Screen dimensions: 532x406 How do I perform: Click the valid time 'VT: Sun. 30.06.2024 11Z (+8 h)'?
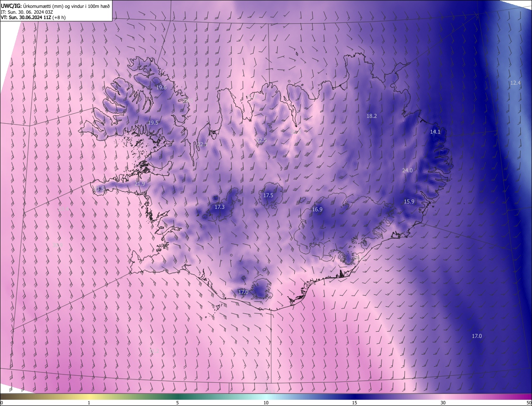[34, 17]
